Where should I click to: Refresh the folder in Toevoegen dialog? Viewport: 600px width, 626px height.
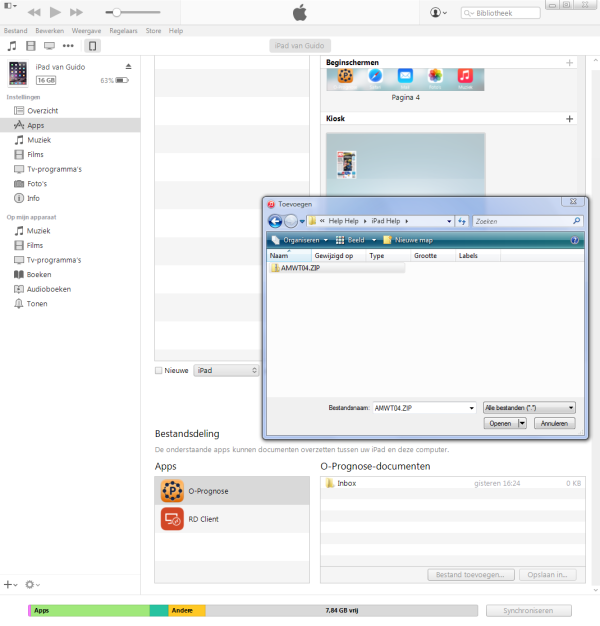pos(462,221)
